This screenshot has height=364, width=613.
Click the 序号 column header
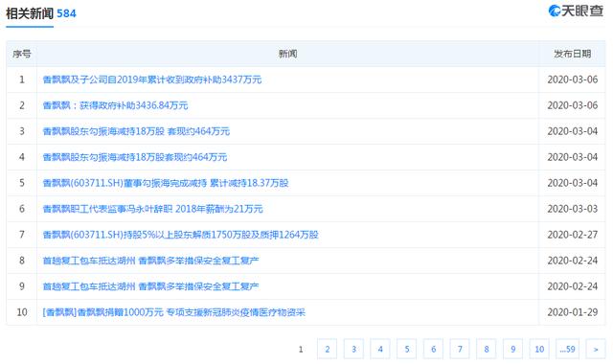21,54
